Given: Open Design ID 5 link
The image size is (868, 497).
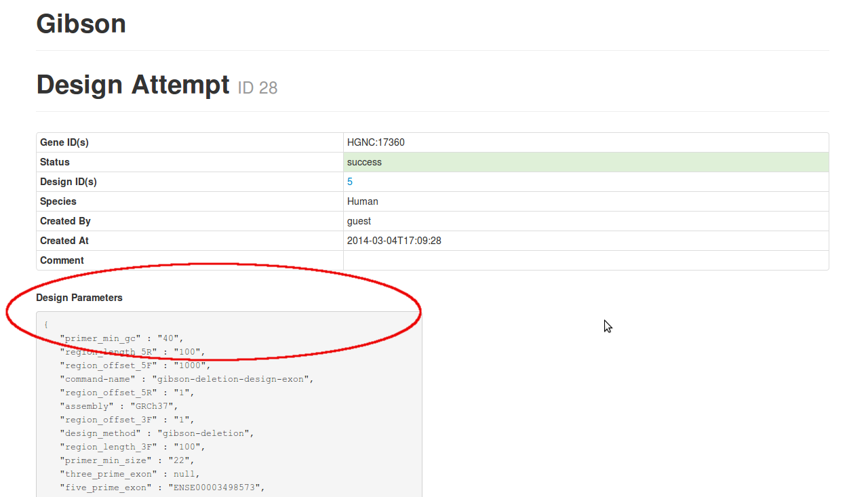Looking at the screenshot, I should click(350, 182).
